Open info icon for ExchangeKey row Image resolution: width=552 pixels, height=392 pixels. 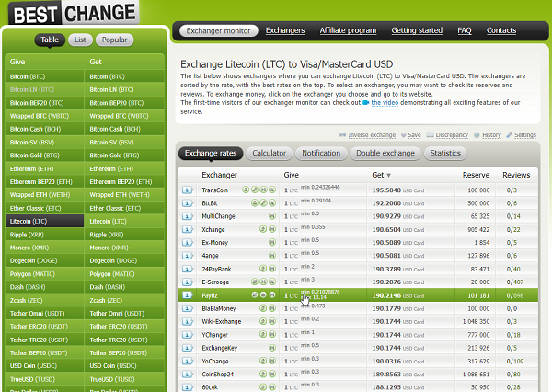(x=188, y=348)
